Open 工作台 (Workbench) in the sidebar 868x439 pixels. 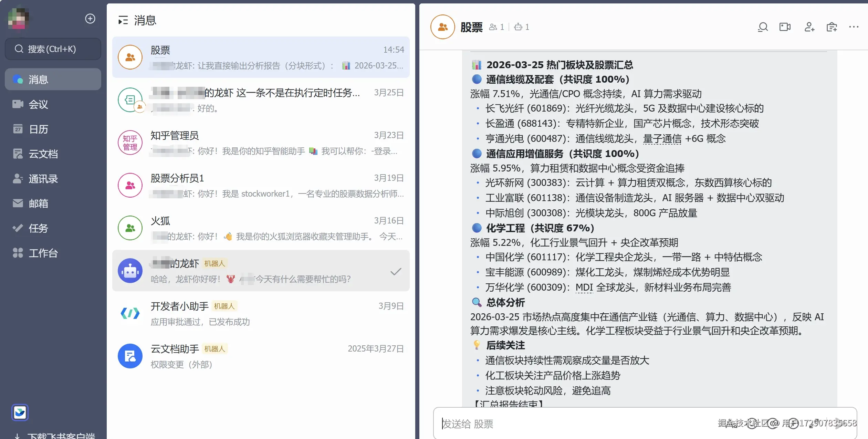click(43, 253)
